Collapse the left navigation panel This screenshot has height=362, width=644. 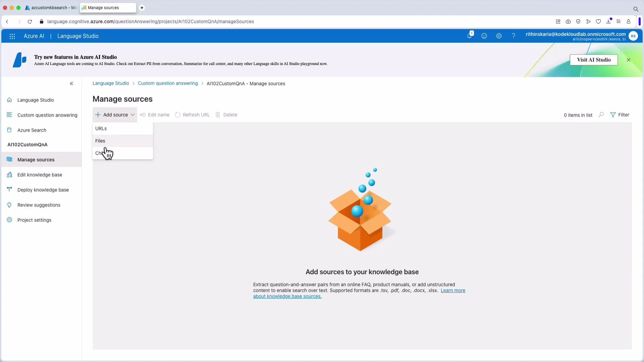(x=71, y=83)
